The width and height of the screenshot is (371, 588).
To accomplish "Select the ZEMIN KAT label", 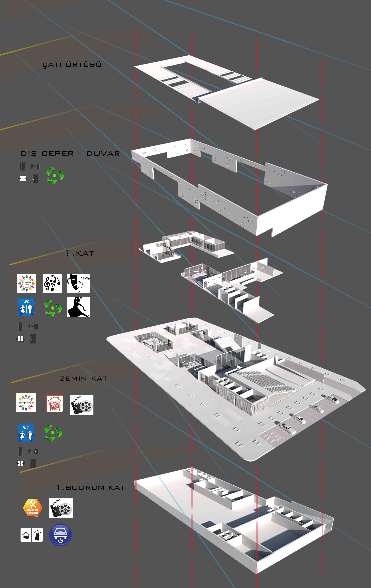I will click(84, 379).
